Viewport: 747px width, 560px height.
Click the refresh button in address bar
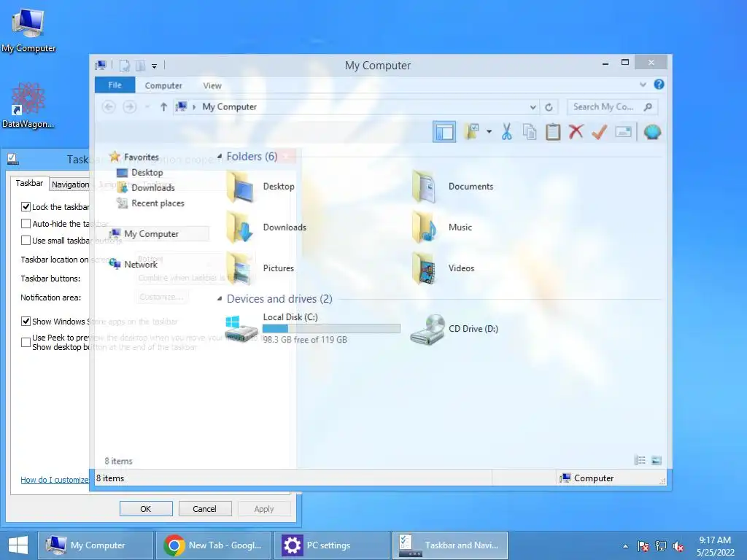[x=549, y=107]
